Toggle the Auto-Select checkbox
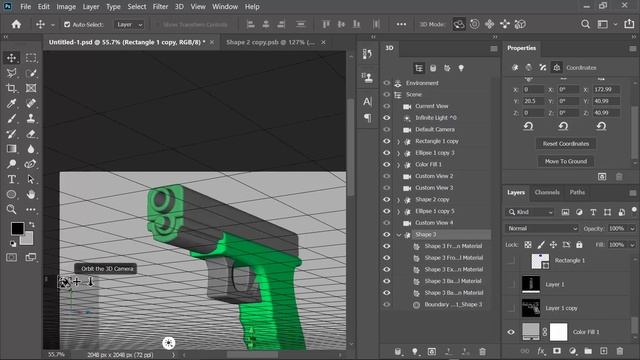The width and height of the screenshot is (640, 360). [67, 24]
